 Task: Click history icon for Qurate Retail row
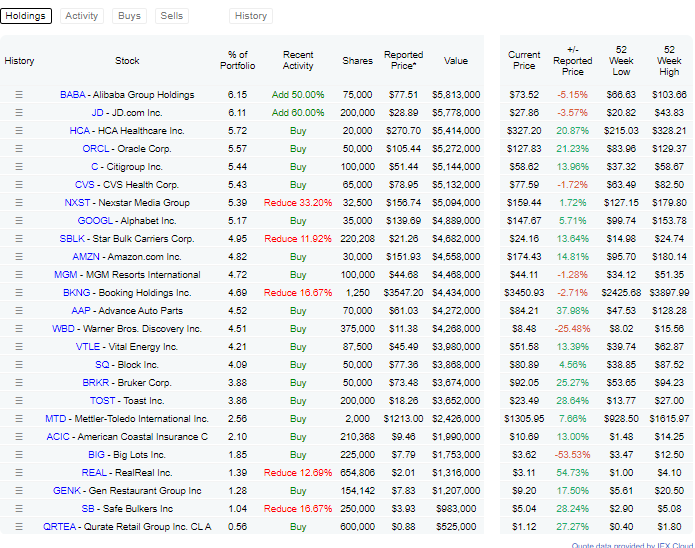18,526
